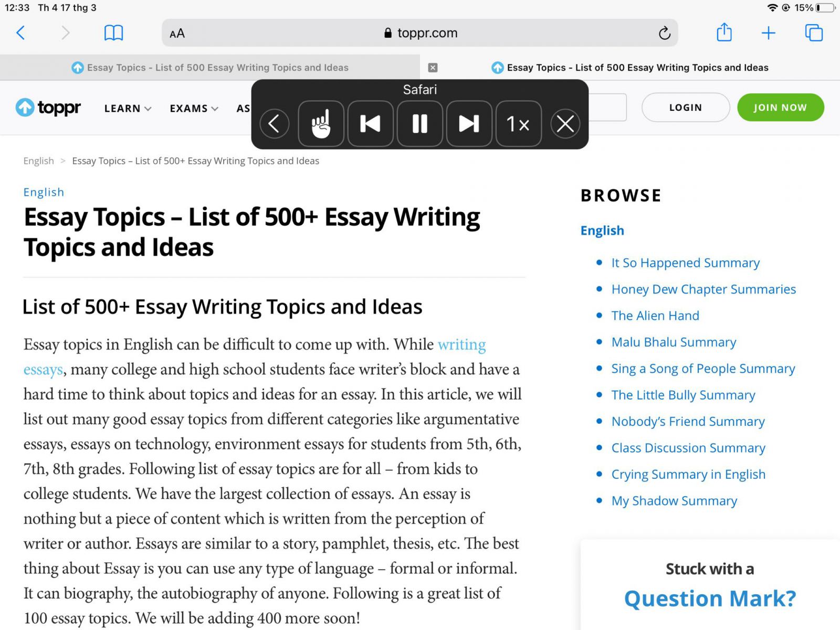840x630 pixels.
Task: Close the current tab with x icon
Action: click(x=433, y=68)
